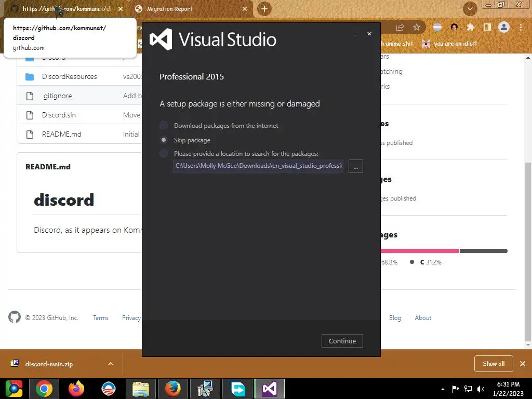Viewport: 532px width, 399px height.
Task: Click the README.md section heading
Action: pos(48,167)
